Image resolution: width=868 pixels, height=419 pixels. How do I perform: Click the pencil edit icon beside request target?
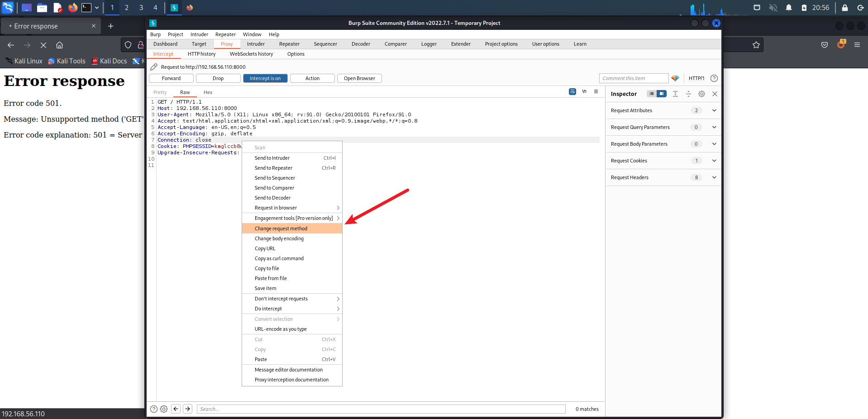(154, 67)
